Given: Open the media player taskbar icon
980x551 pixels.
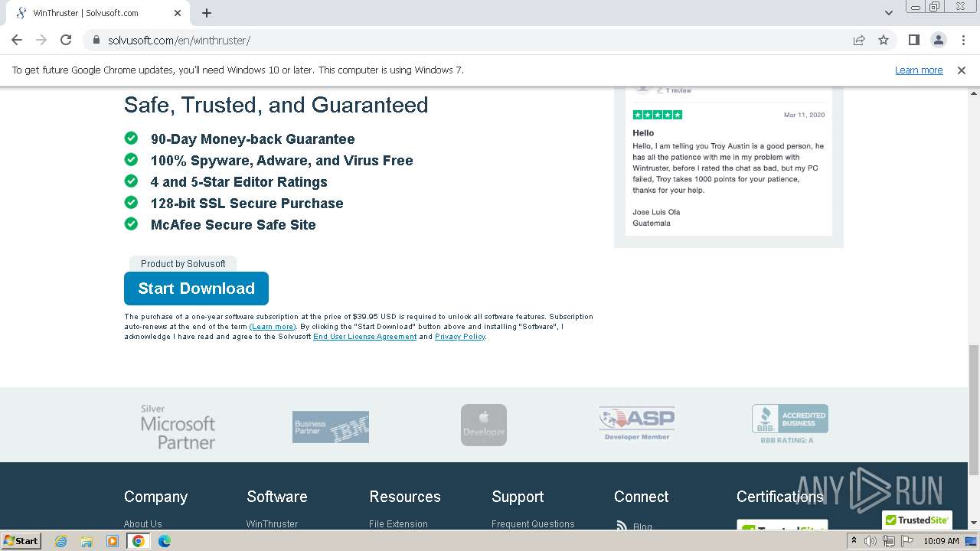Looking at the screenshot, I should coord(113,541).
